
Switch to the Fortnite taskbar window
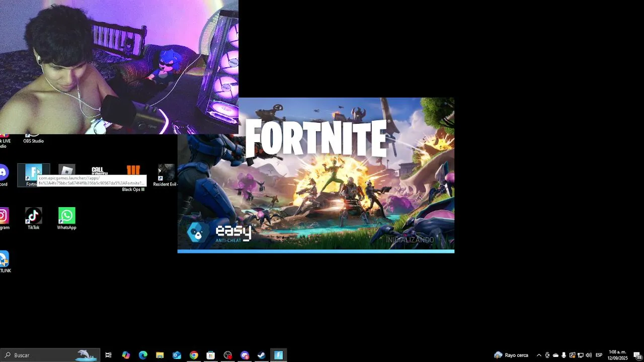pos(279,355)
